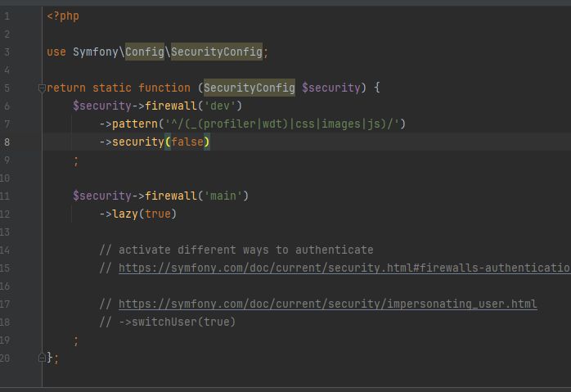Click the opening <?php tag
This screenshot has width=571, height=392.
pos(63,16)
